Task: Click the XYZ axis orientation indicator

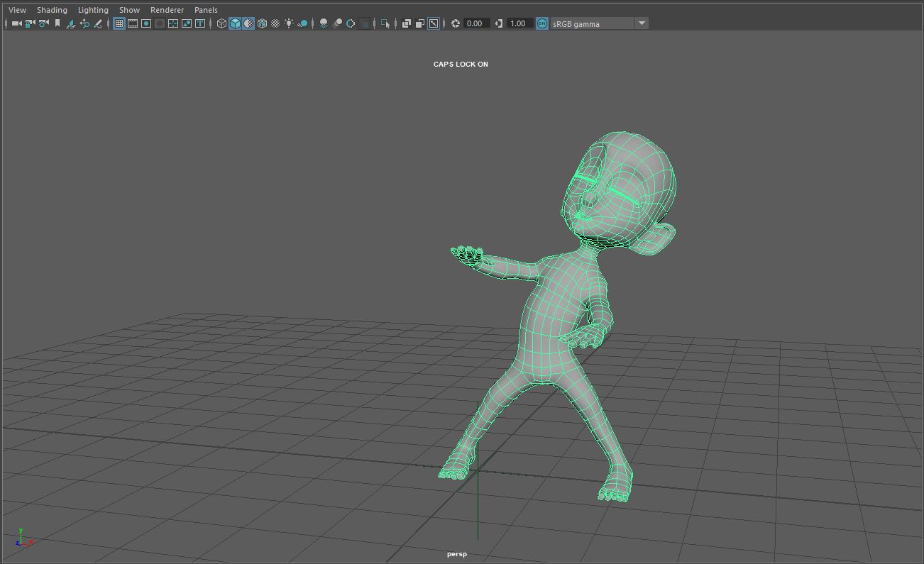Action: click(x=23, y=538)
